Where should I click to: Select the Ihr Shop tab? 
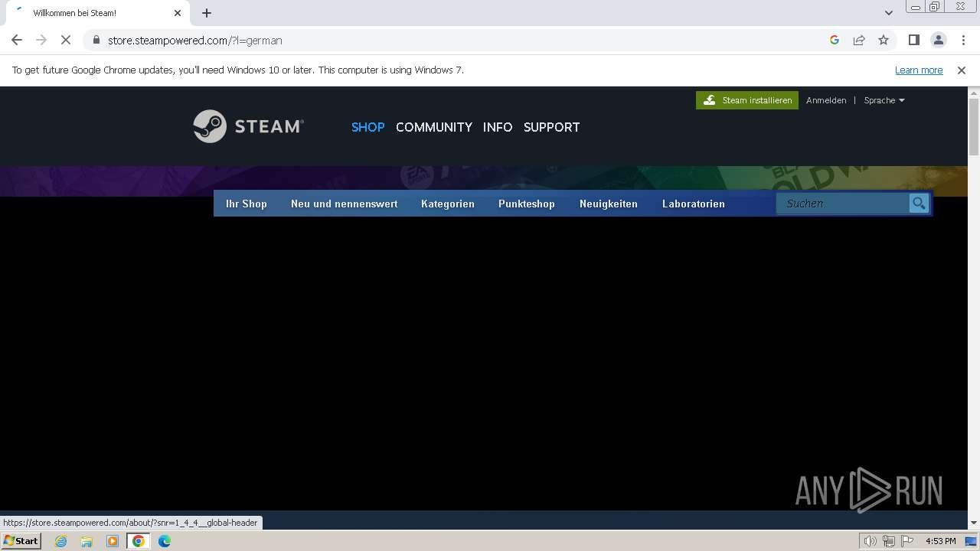(x=247, y=204)
